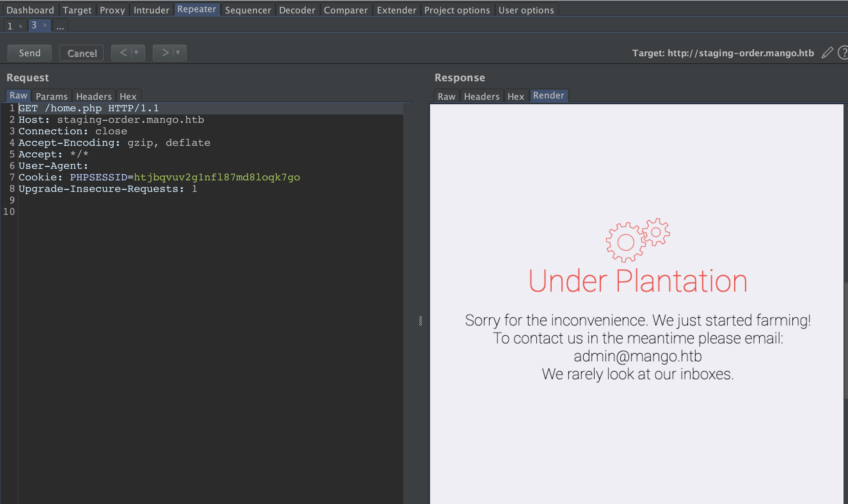
Task: Click the 'We rarely look at our inboxes' text
Action: [x=638, y=374]
